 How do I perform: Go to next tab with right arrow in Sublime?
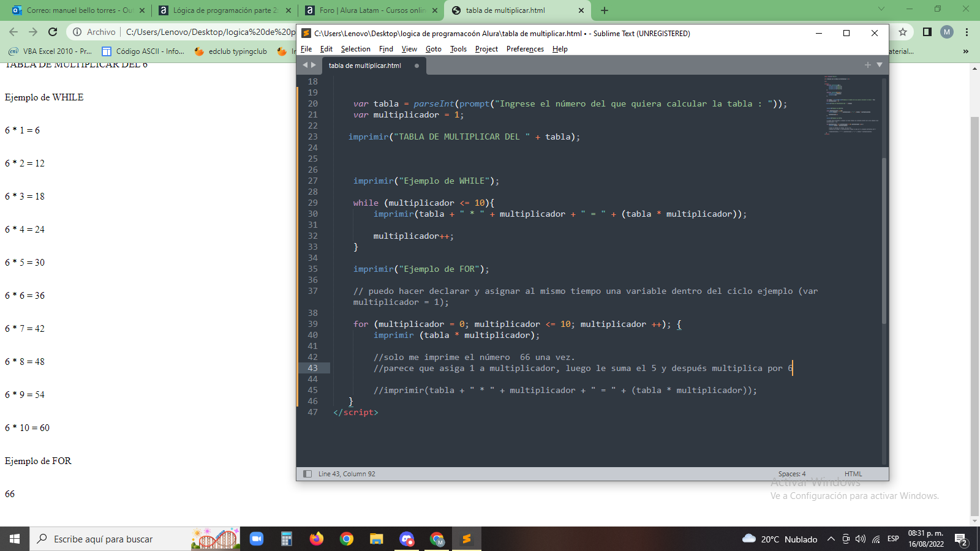(x=314, y=65)
